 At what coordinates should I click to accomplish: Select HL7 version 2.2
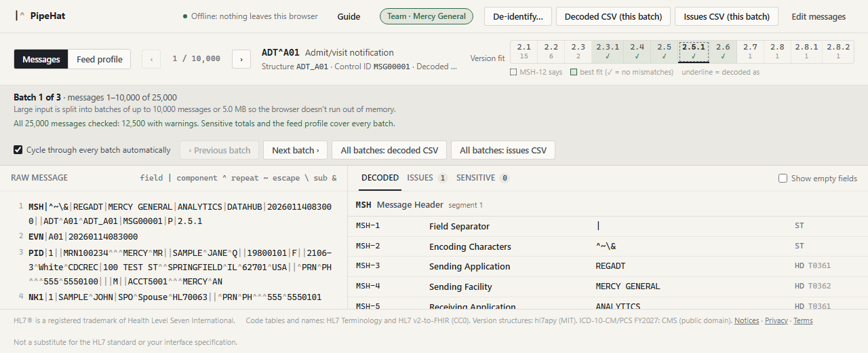551,52
